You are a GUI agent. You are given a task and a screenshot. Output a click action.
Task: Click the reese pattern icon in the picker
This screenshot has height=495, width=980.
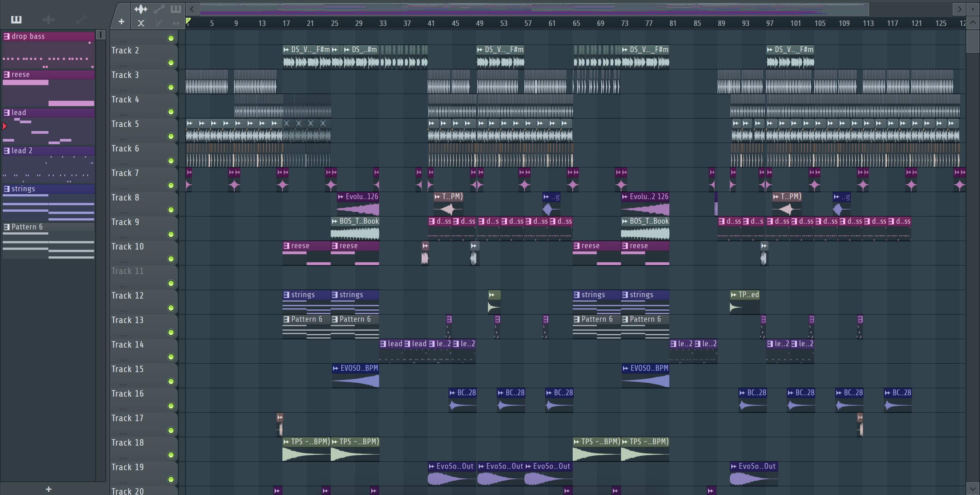[6, 74]
